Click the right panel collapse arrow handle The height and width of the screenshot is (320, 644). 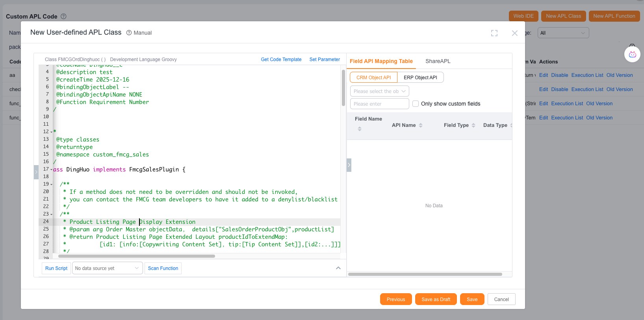tap(349, 165)
